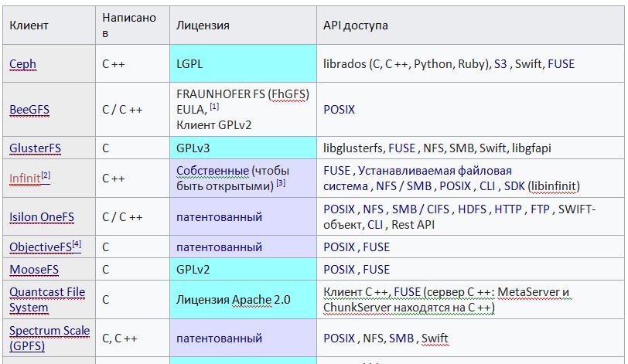Click the FTP link in the Isilon OneFS row
Viewport: 628px width, 364px height.
[540, 209]
